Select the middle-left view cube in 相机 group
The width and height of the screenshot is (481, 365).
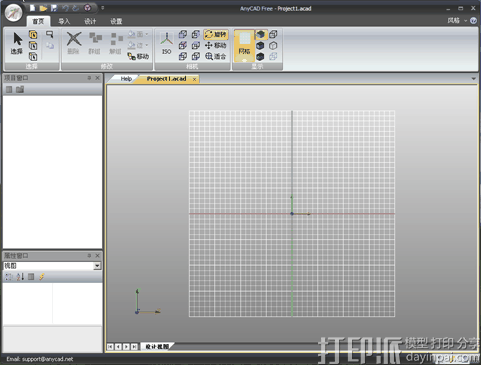point(183,45)
